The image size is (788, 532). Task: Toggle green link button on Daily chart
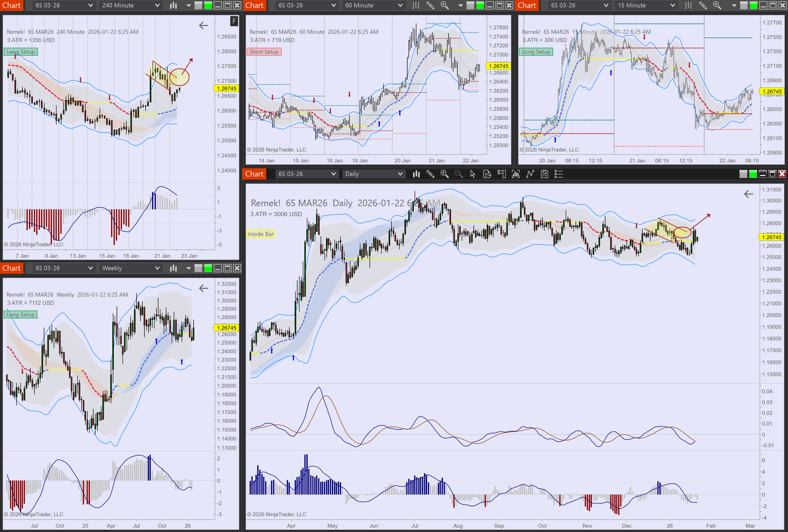[x=753, y=174]
